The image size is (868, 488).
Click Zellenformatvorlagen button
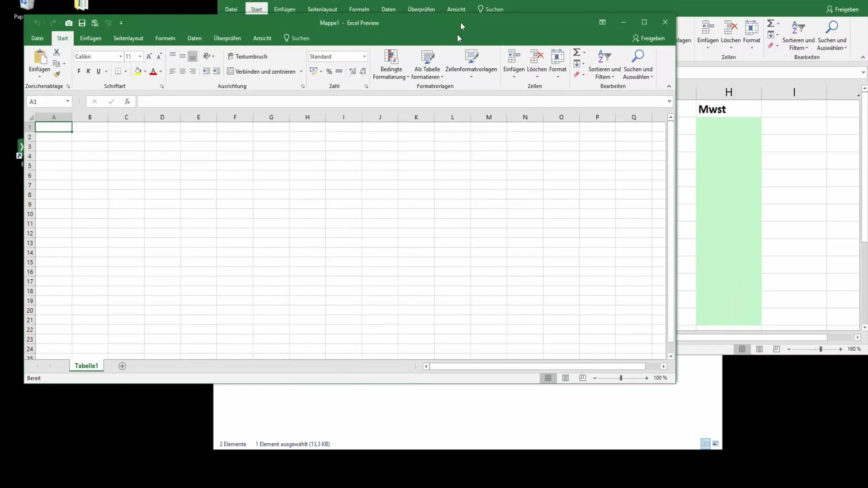471,64
